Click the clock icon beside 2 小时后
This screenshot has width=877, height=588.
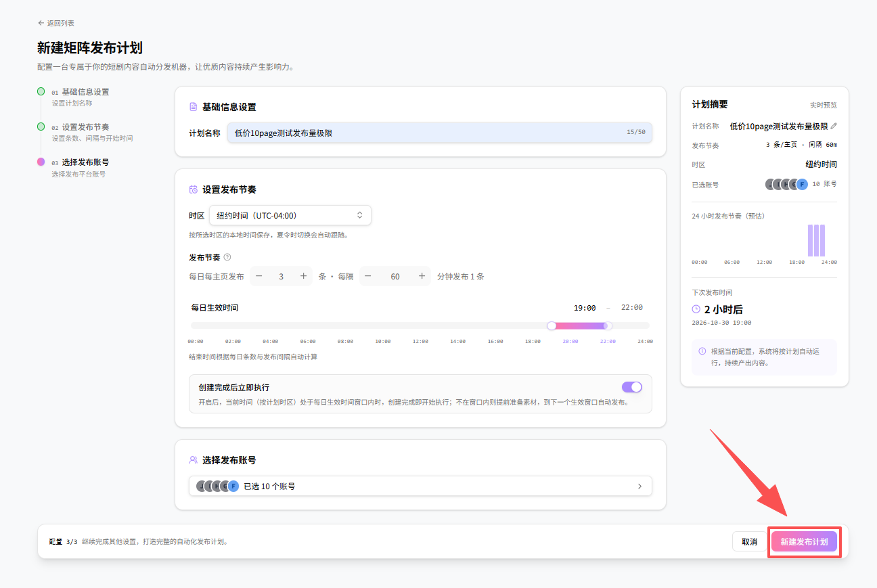[x=696, y=309]
